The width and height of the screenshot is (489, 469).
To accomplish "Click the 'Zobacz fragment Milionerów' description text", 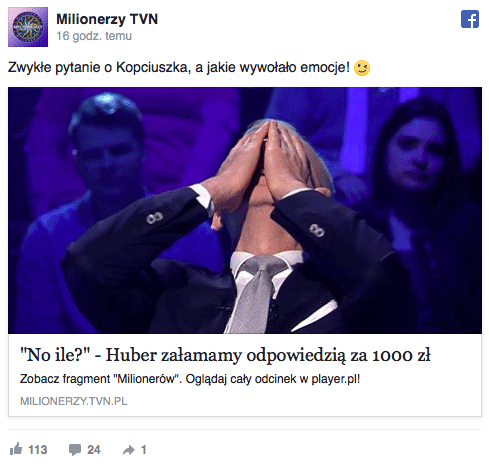I will 190,379.
